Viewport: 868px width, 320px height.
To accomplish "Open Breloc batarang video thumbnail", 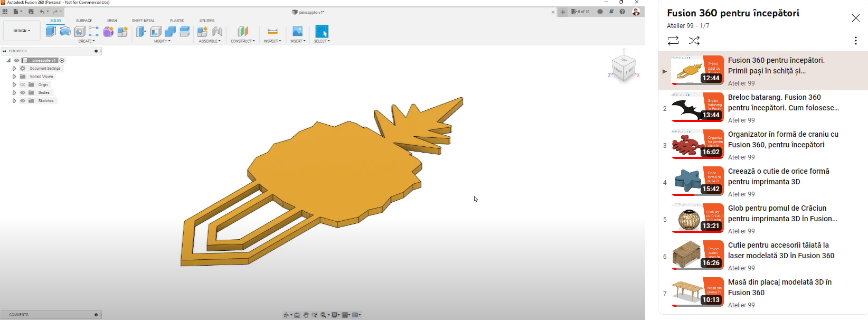I will point(697,108).
